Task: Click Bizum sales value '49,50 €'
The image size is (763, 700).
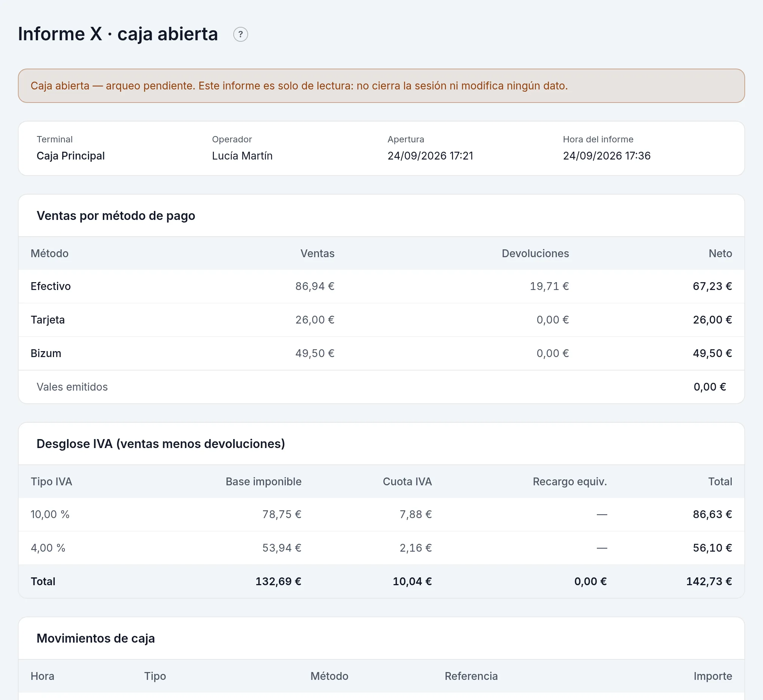Action: click(x=315, y=353)
